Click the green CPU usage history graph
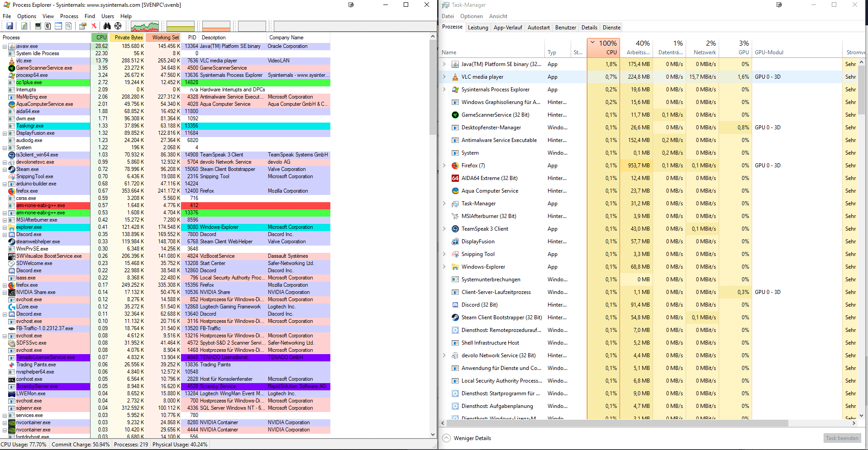Image resolution: width=868 pixels, height=450 pixels. pos(145,26)
